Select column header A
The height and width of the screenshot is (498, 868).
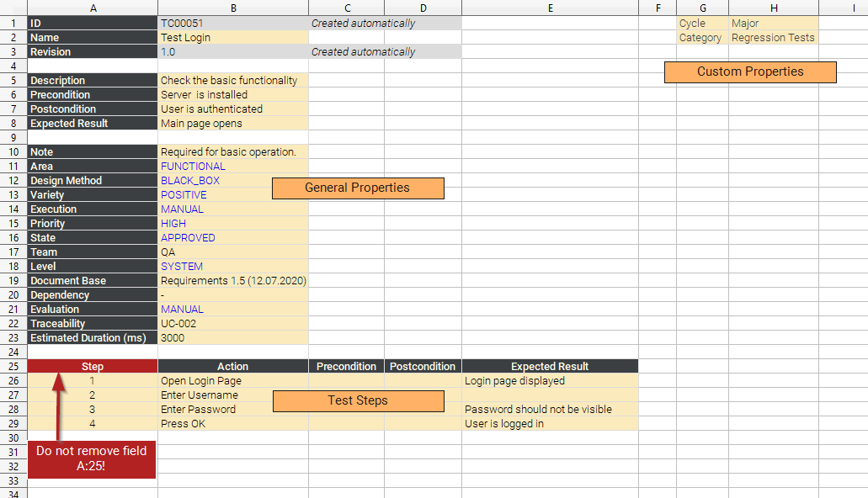93,8
